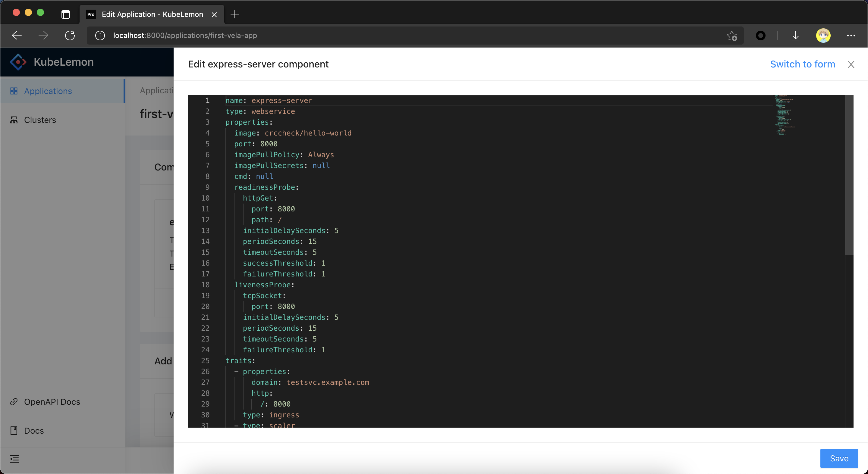Image resolution: width=868 pixels, height=474 pixels.
Task: Click the sidebar collapse icon at bottom
Action: point(14,459)
